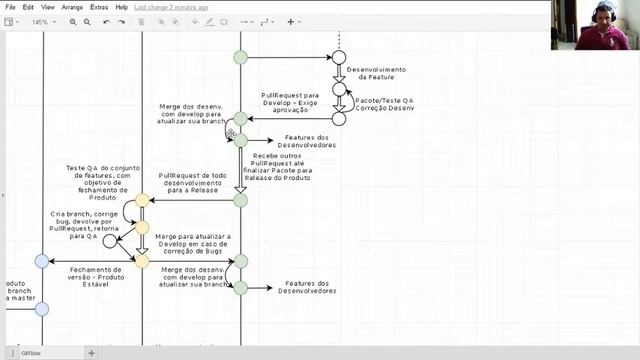This screenshot has width=640, height=360.
Task: Select the 'Pacote/Teste QA Correção Desenv' label
Action: 384,104
